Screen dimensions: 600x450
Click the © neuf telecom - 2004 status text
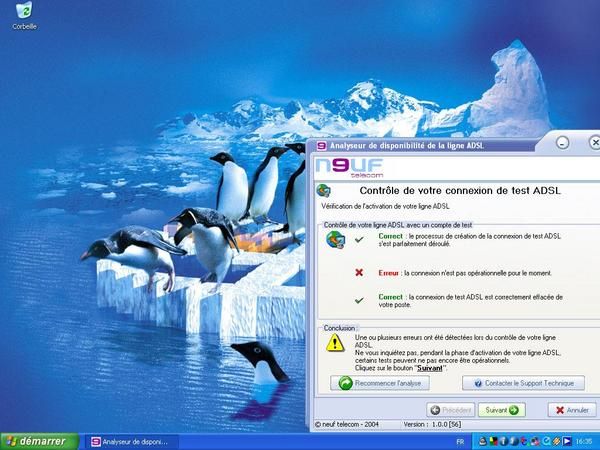coord(347,424)
